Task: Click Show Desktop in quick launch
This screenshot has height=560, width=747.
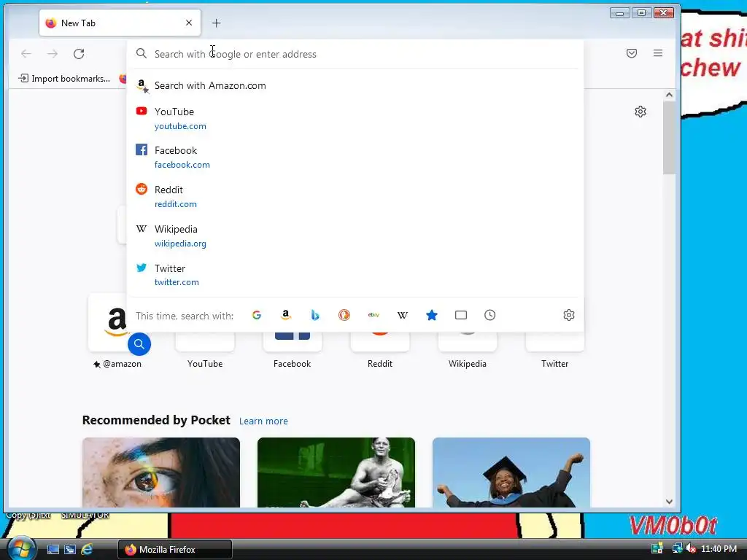Action: [x=53, y=549]
